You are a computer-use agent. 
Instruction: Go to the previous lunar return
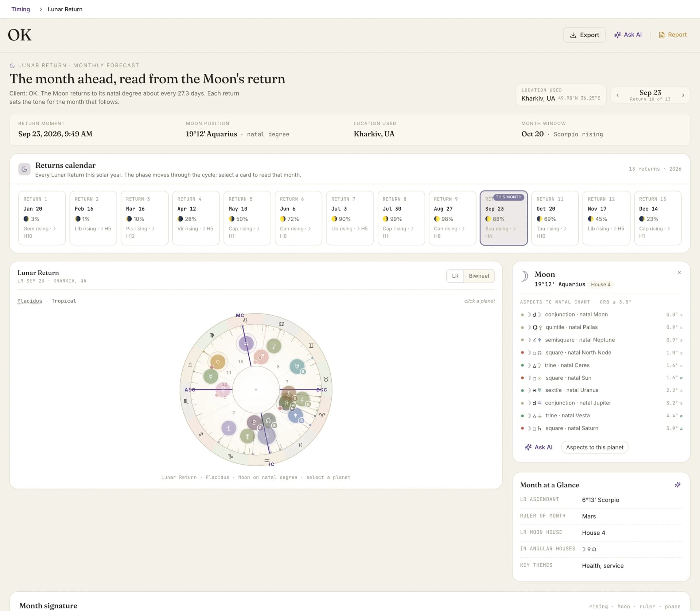click(x=618, y=95)
